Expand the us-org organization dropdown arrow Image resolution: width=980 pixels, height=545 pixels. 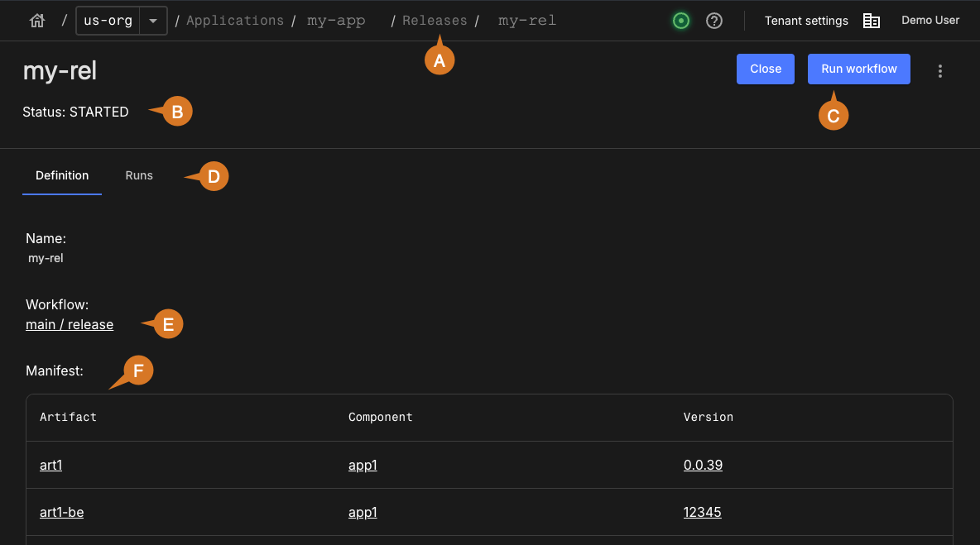(x=153, y=21)
